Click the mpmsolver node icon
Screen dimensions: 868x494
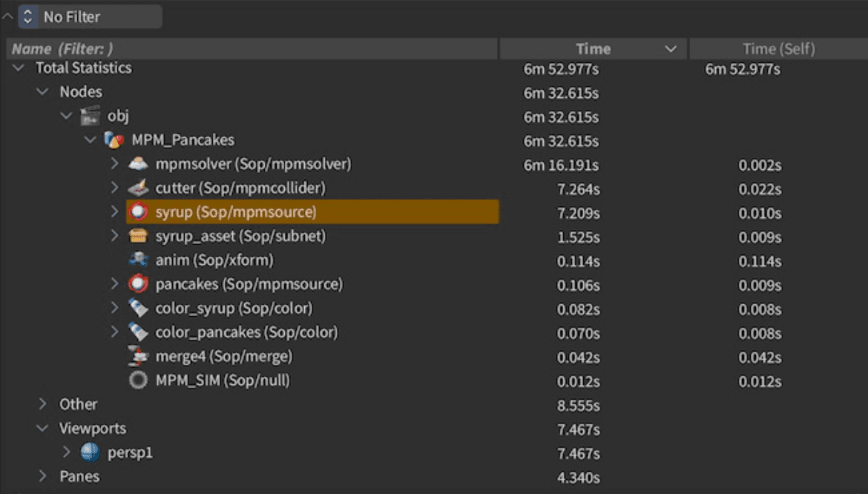(x=138, y=164)
